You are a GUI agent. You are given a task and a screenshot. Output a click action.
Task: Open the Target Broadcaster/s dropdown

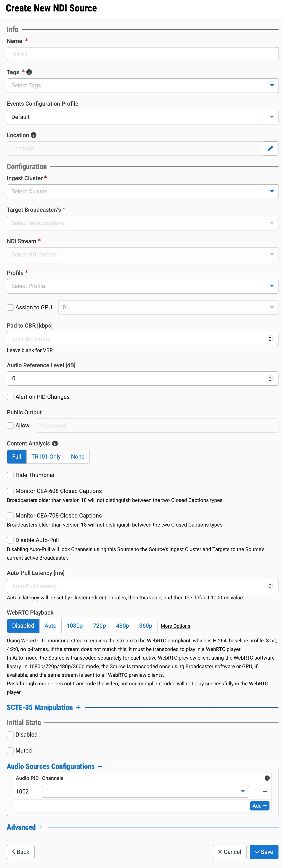click(143, 223)
